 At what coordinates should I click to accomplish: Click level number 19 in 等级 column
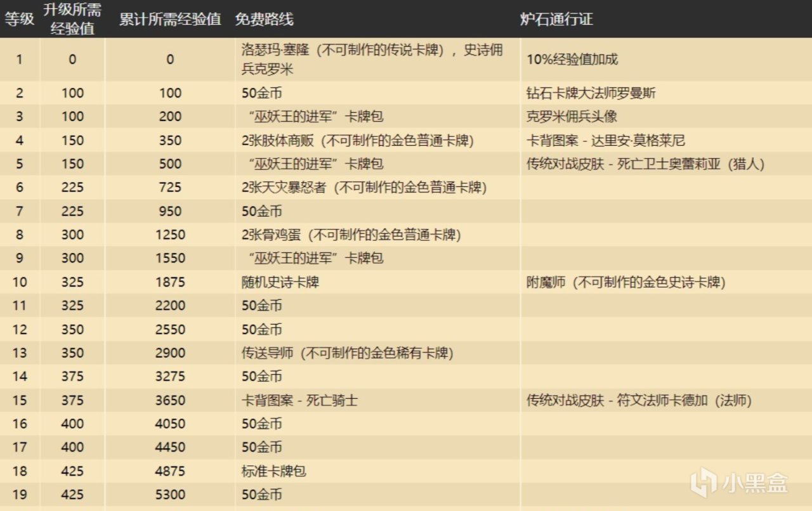tap(20, 495)
